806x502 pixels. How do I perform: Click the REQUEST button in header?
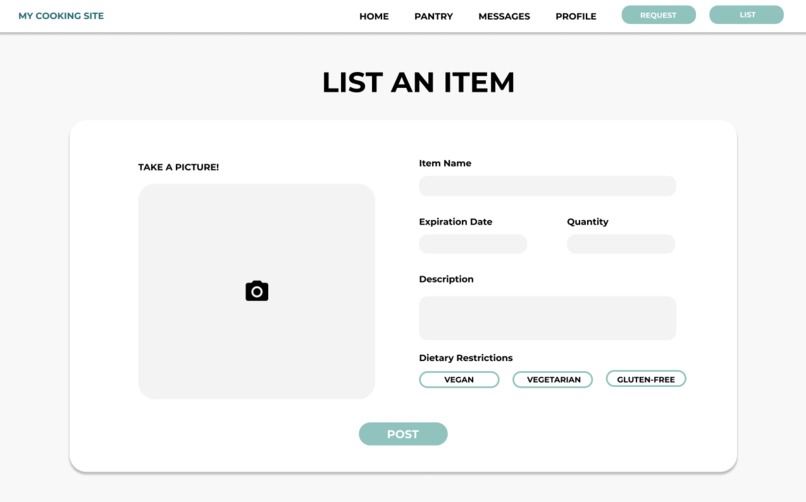coord(658,15)
